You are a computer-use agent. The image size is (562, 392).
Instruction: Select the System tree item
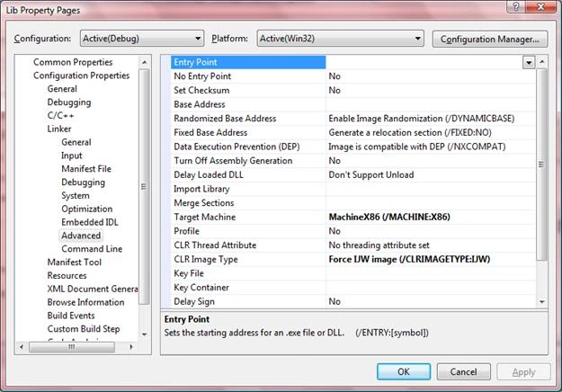click(76, 195)
